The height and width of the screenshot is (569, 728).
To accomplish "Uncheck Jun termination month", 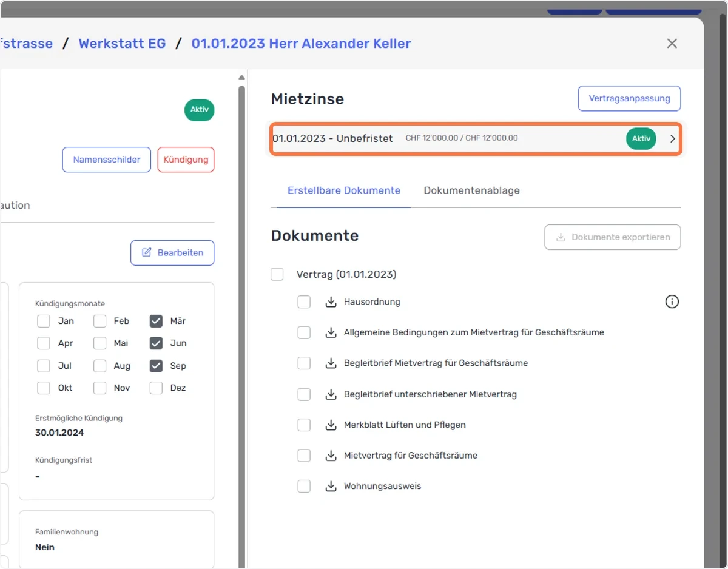I will pyautogui.click(x=156, y=343).
